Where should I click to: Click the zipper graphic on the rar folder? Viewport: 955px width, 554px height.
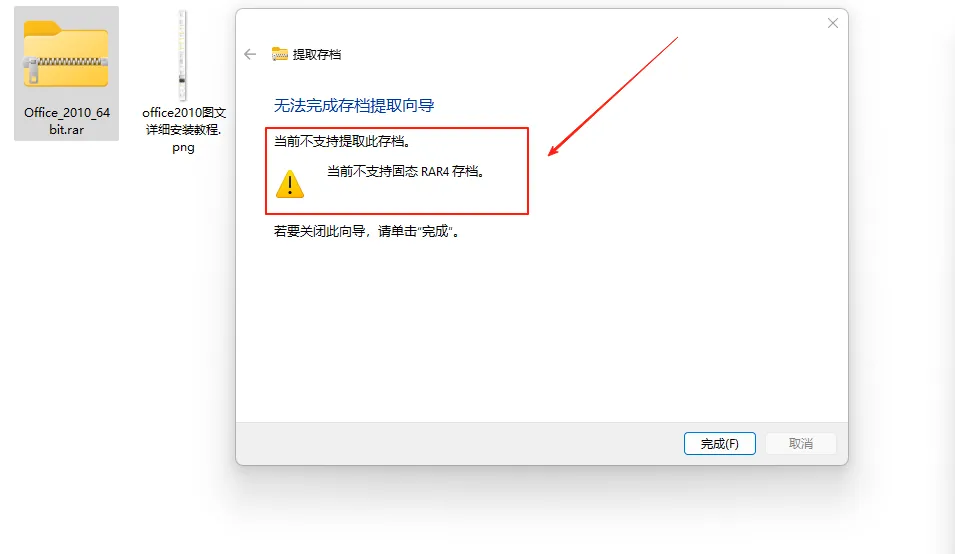point(66,64)
